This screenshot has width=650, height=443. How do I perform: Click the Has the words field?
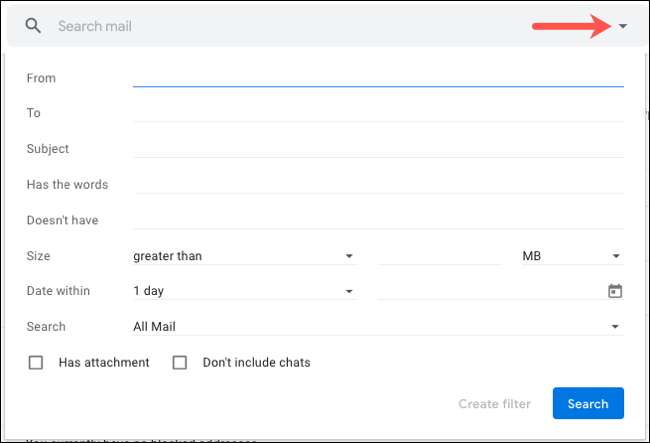378,185
